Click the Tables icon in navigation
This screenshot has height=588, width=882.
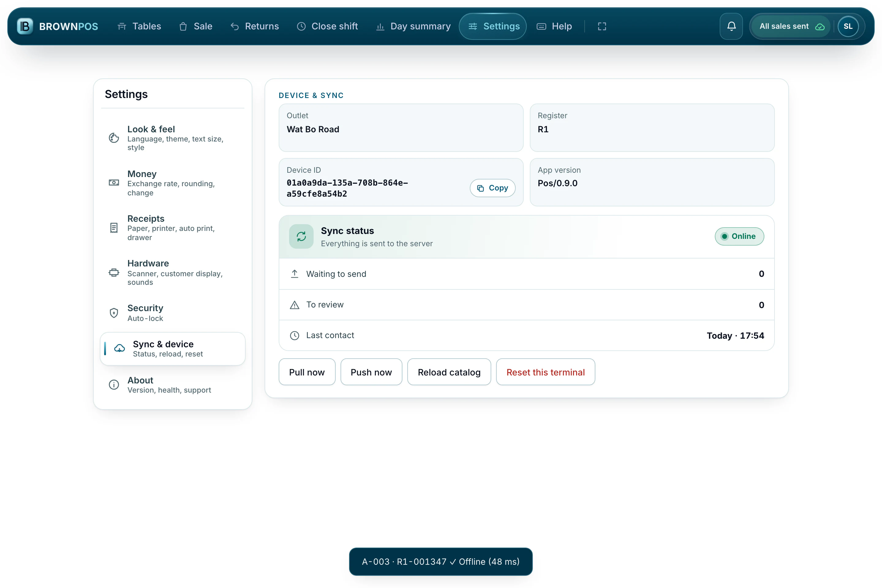(122, 26)
